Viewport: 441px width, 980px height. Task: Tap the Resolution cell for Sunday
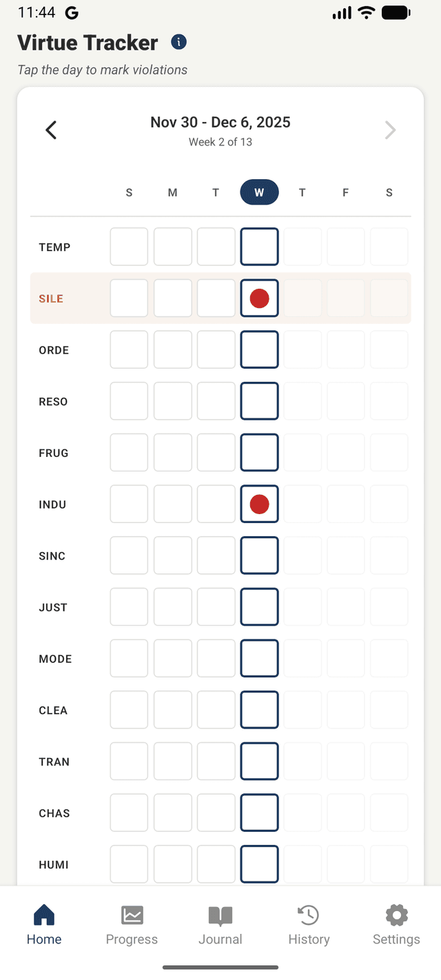(x=129, y=400)
